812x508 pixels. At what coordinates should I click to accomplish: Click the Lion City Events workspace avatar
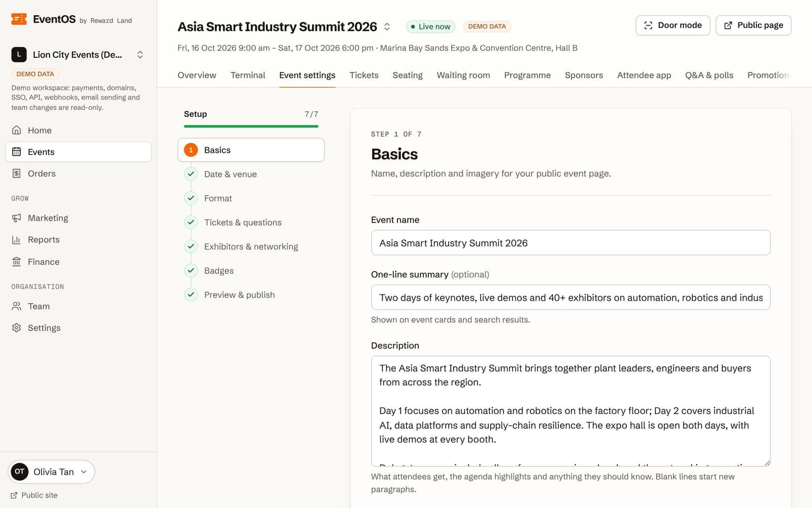pyautogui.click(x=19, y=55)
